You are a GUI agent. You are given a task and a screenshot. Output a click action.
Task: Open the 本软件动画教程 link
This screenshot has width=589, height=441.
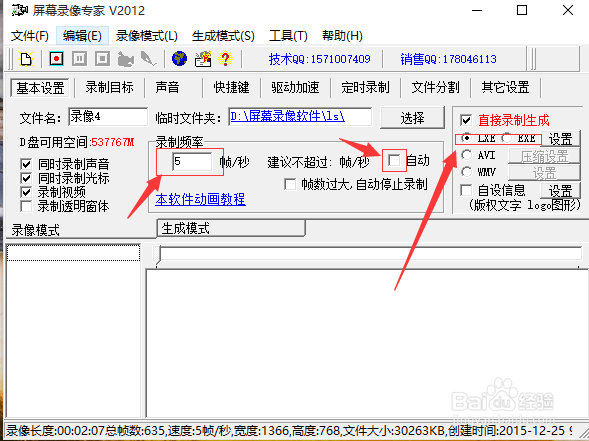pyautogui.click(x=201, y=199)
